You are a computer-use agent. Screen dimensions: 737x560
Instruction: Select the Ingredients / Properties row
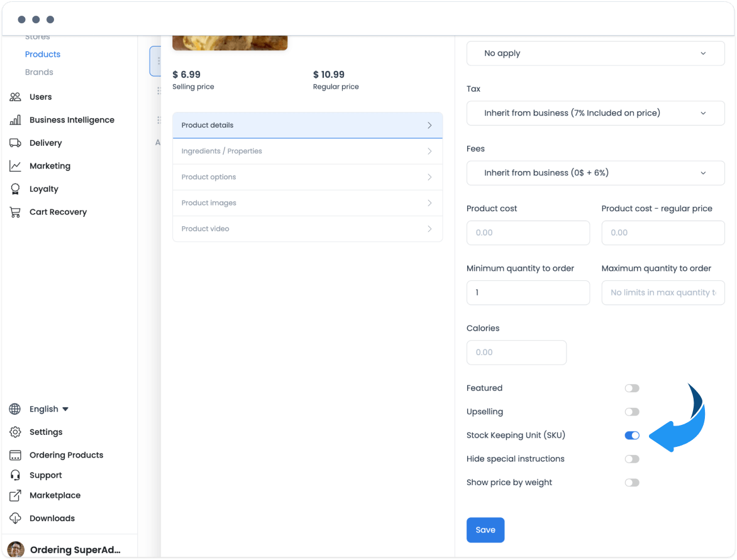pos(308,151)
